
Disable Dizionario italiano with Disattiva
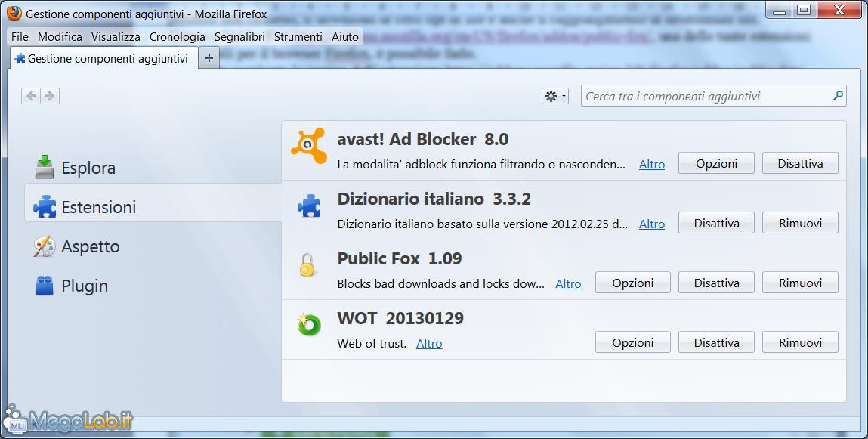[716, 223]
